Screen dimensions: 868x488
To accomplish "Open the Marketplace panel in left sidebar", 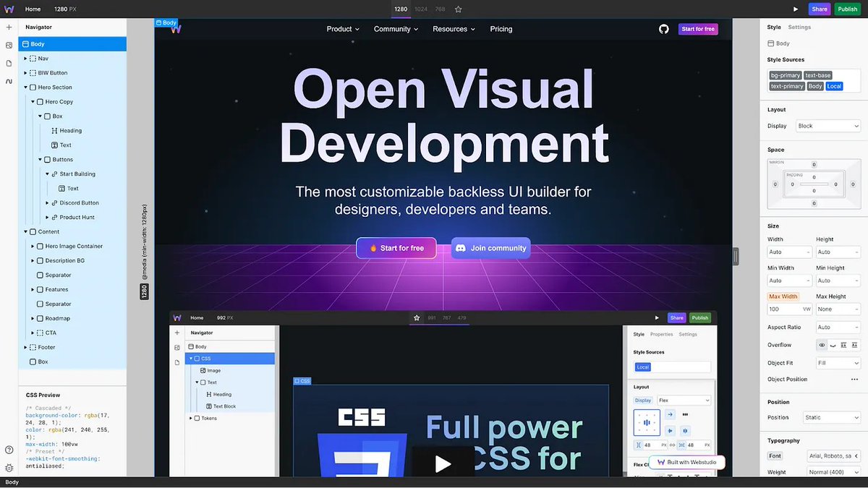I will [9, 81].
